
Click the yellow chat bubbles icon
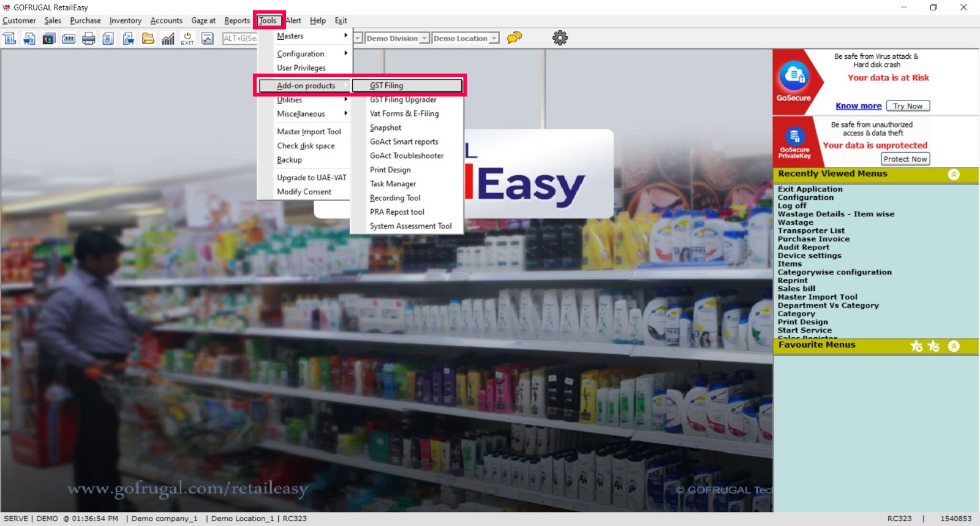(514, 37)
